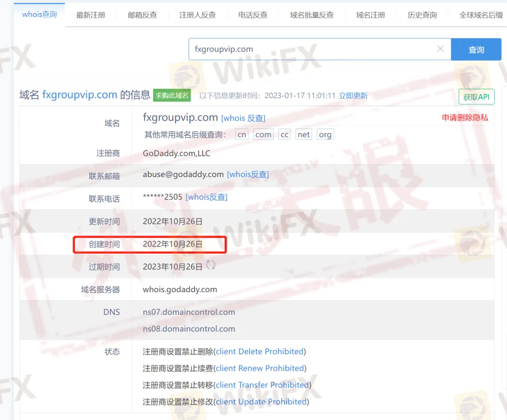507x420 pixels.
Task: Select the net suffix option
Action: 304,134
